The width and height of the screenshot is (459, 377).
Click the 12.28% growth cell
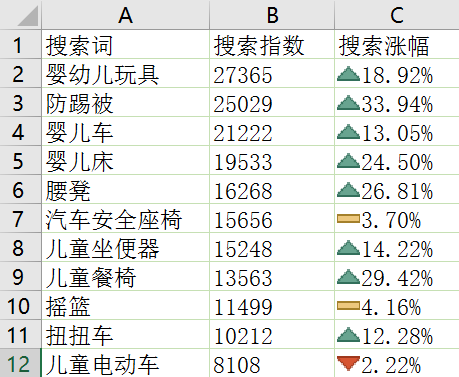pos(397,334)
